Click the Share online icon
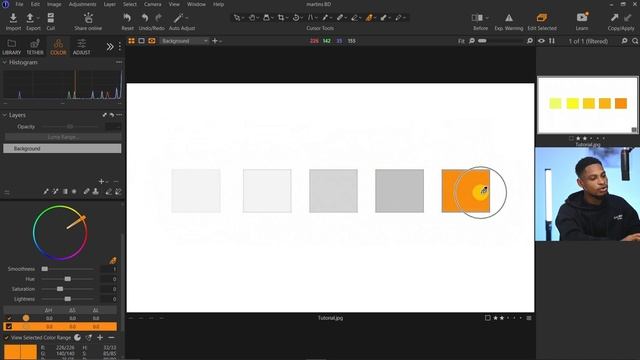 pyautogui.click(x=88, y=18)
